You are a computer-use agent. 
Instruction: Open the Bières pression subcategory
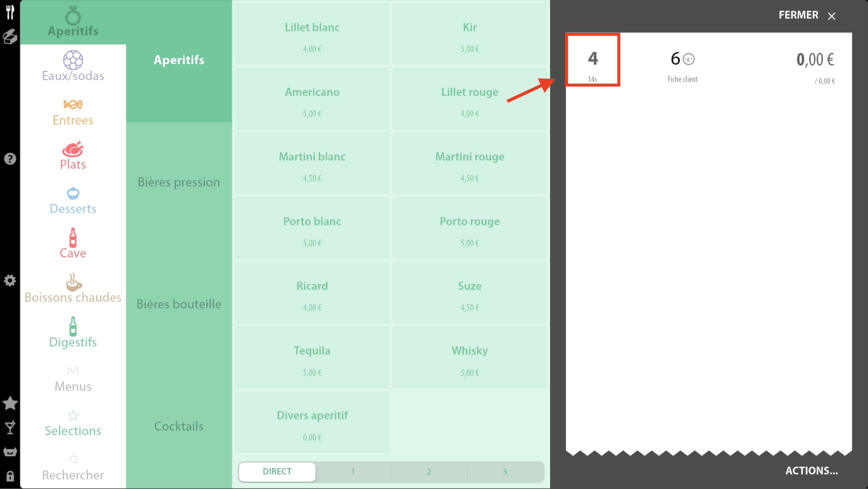pos(179,182)
